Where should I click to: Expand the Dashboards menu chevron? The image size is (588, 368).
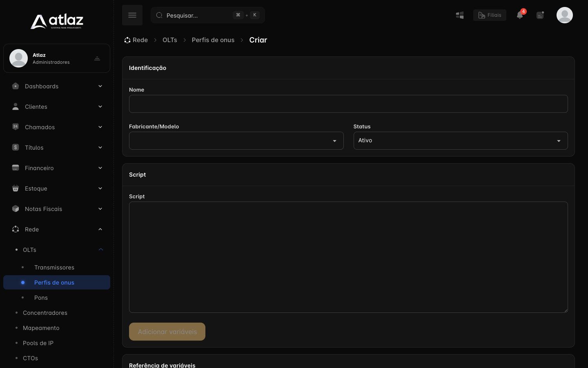[100, 86]
